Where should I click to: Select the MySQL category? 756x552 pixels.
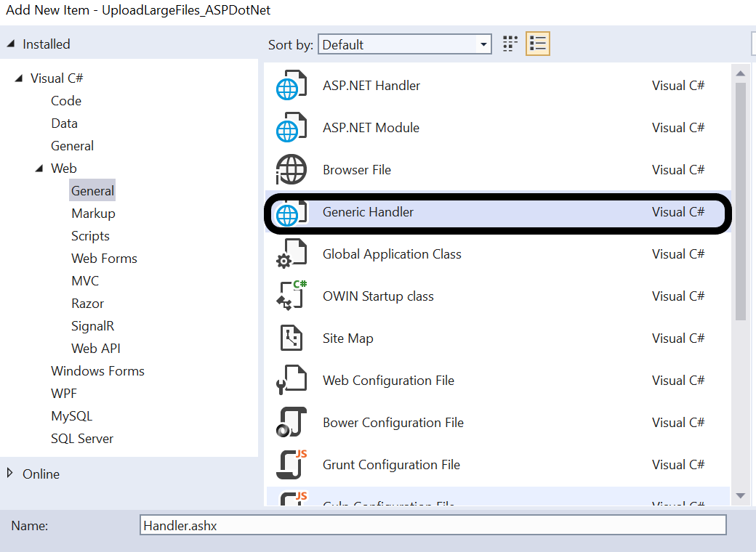click(x=71, y=416)
